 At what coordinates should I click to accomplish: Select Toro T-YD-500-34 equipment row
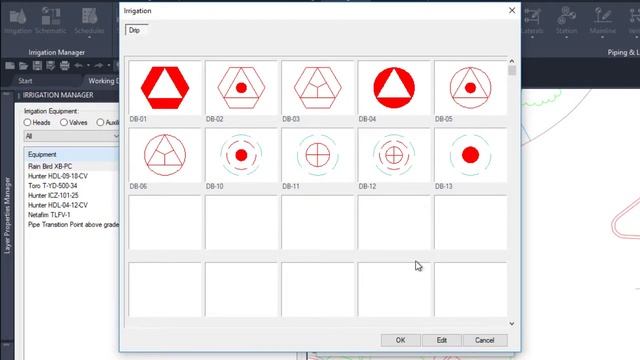[53, 186]
